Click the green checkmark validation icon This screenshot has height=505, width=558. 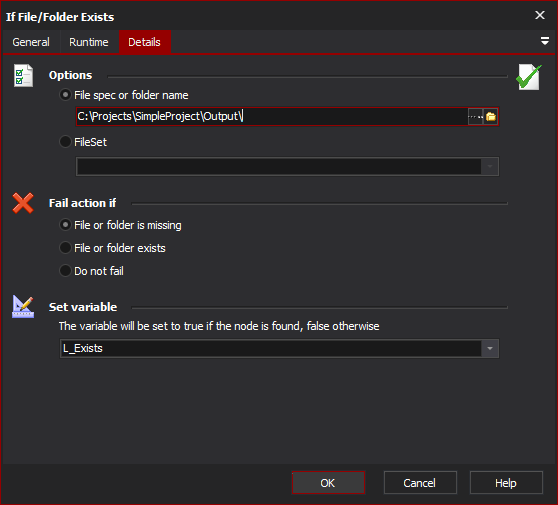click(529, 77)
